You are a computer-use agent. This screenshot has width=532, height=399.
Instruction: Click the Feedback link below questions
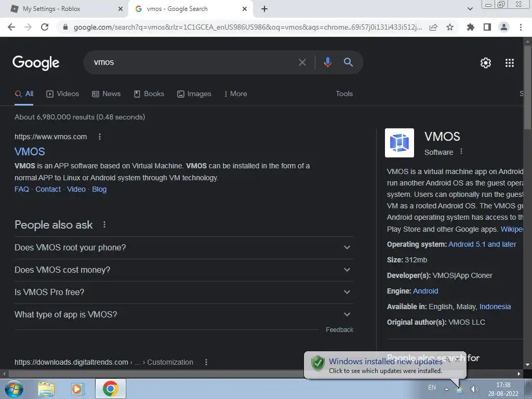tap(339, 330)
